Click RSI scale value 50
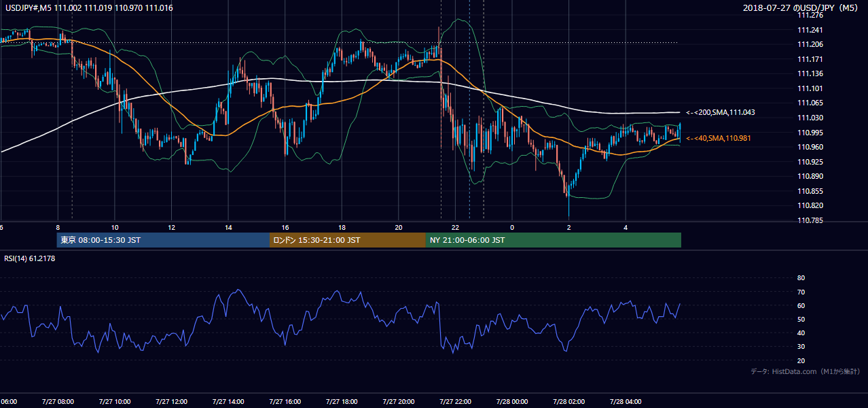868x408 pixels. (x=801, y=319)
